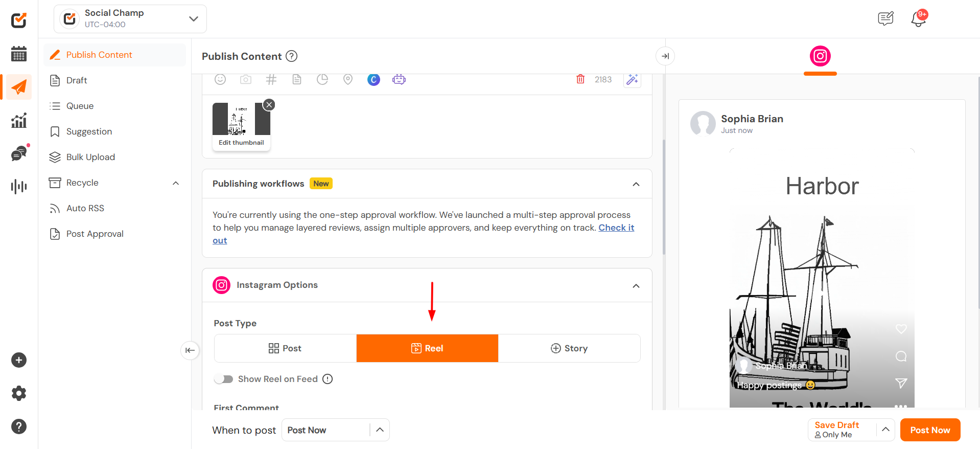Select Story as the post type
The image size is (980, 449).
tap(569, 348)
